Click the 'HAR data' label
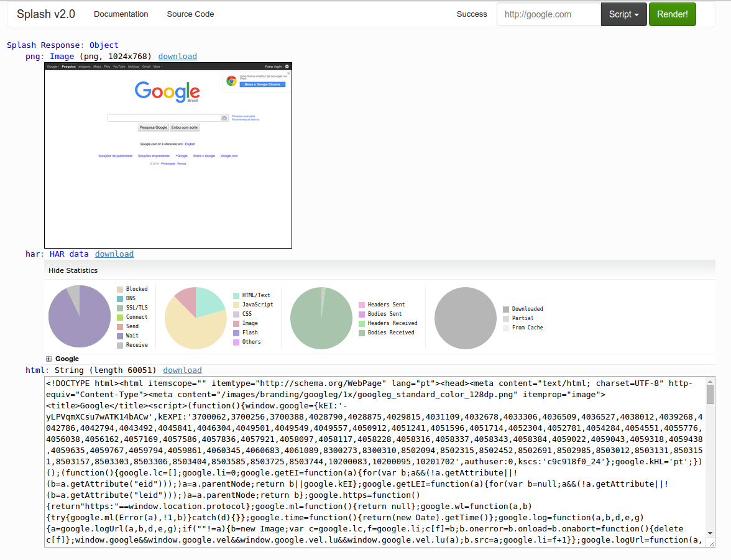 coord(69,254)
